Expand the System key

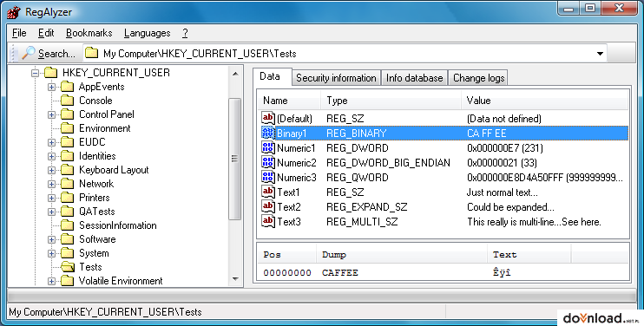[52, 253]
